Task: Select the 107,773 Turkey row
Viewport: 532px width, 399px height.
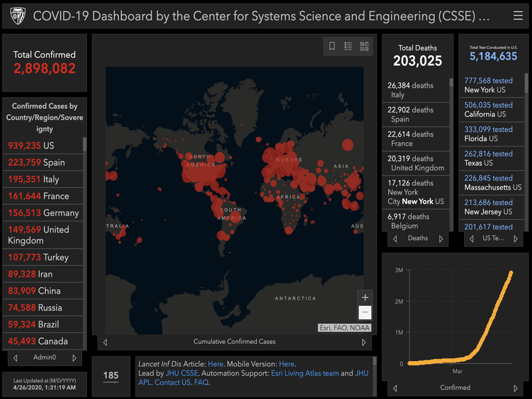Action: 43,257
